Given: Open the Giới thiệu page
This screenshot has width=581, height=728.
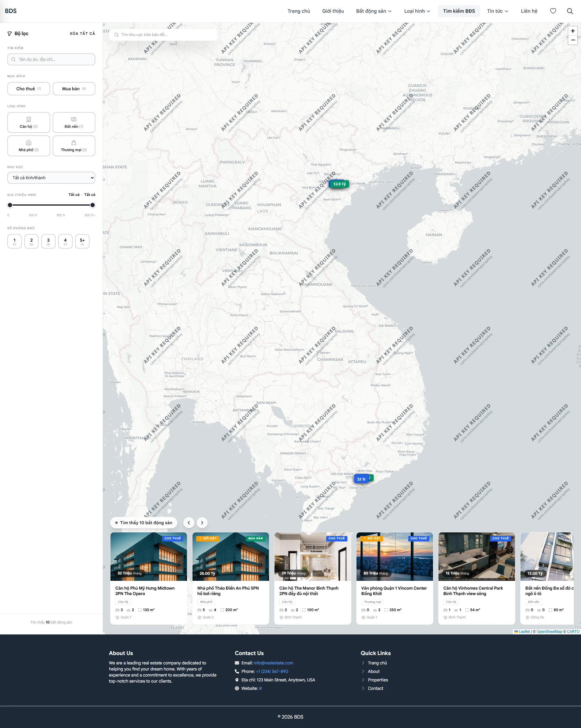Looking at the screenshot, I should point(333,11).
